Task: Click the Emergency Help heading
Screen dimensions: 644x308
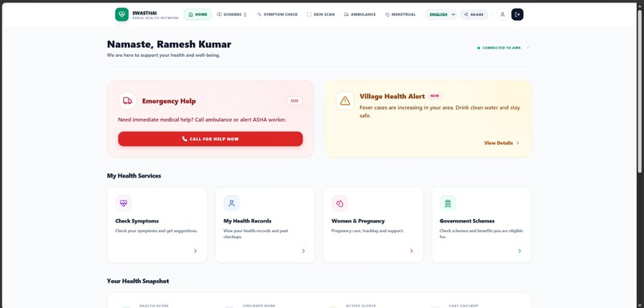Action: pyautogui.click(x=169, y=101)
